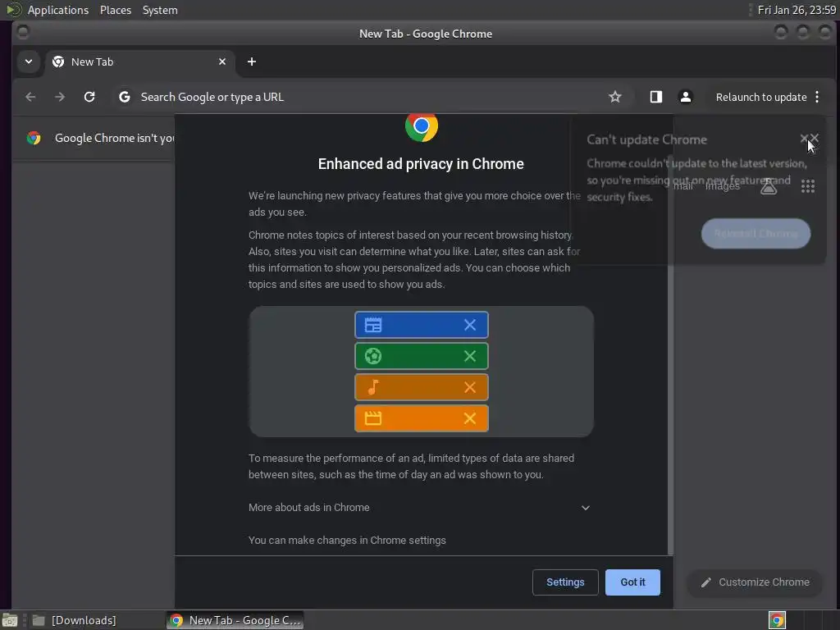840x630 pixels.
Task: Click the soccer ball icon in the green chip
Action: click(373, 356)
